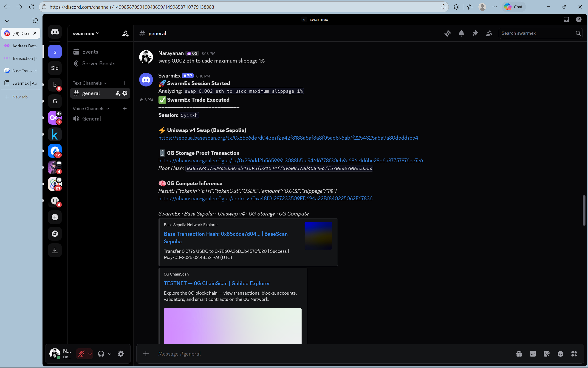Open headphone output options arrow

(110, 354)
